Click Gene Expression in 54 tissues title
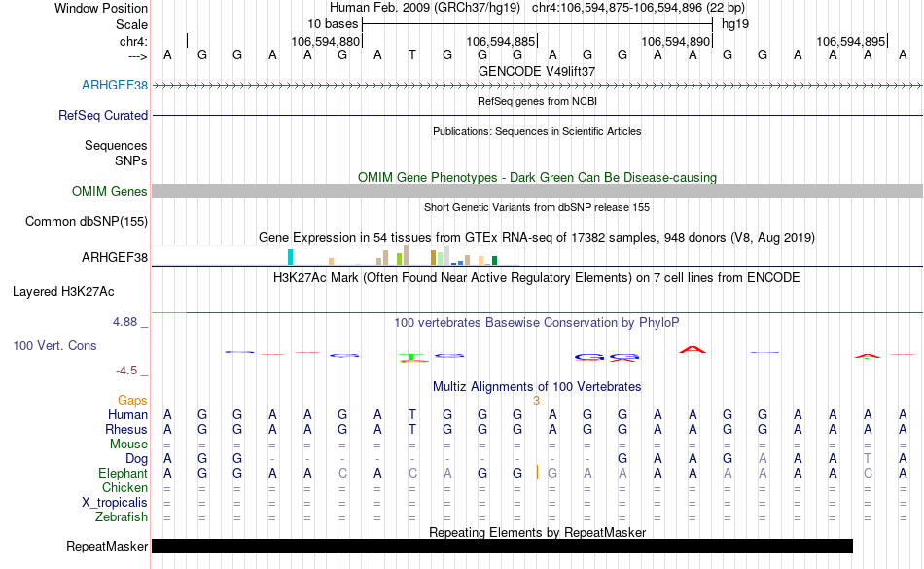This screenshot has height=569, width=924. pos(537,238)
